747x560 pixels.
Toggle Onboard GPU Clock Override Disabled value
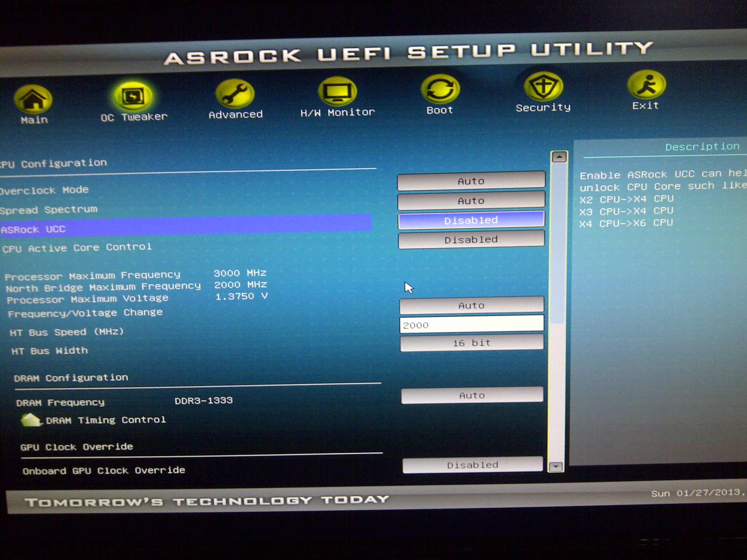[x=472, y=465]
